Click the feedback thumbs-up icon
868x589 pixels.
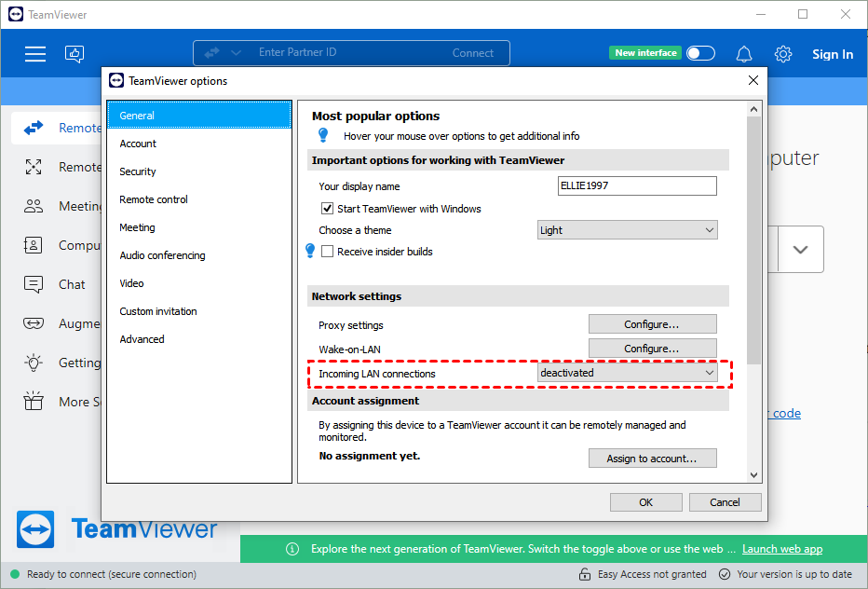(75, 54)
